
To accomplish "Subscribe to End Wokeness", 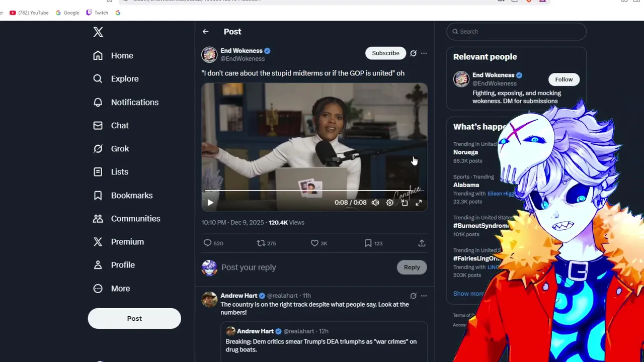I will coord(385,53).
